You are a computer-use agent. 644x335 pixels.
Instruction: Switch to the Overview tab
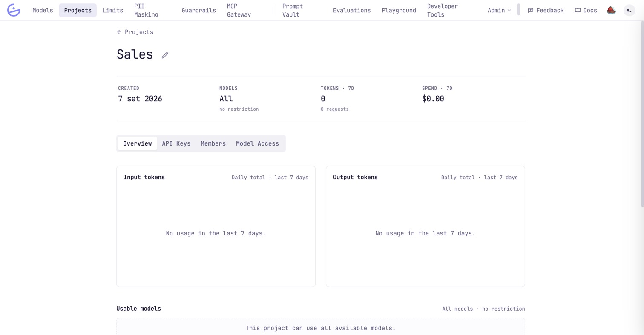tap(137, 143)
